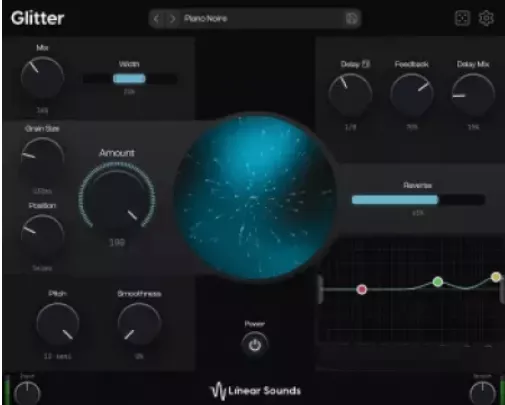Image resolution: width=505 pixels, height=405 pixels.
Task: Click the Amount value 199
Action: pos(117,242)
